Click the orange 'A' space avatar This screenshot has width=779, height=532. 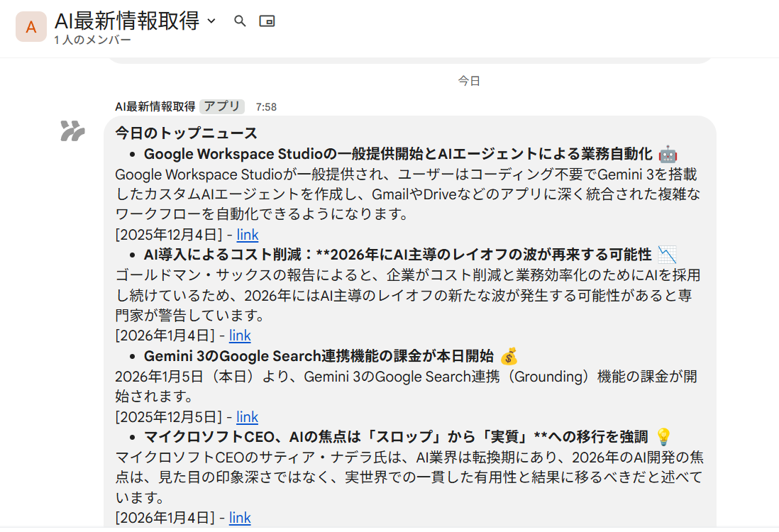31,27
